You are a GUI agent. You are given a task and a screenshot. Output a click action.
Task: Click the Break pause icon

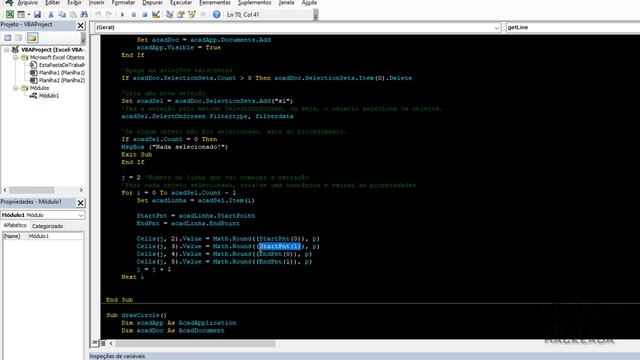[133, 14]
